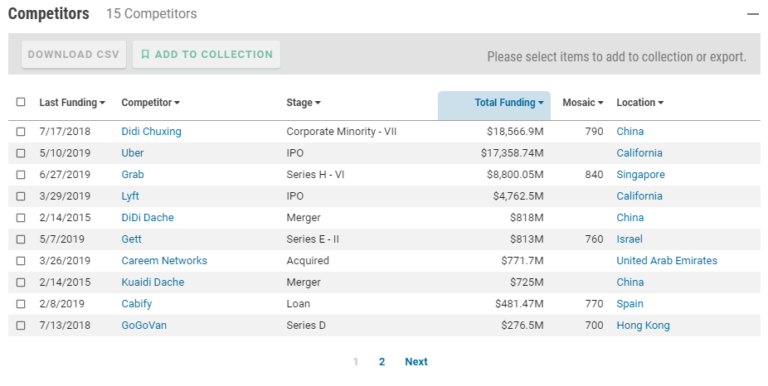The height and width of the screenshot is (386, 768).
Task: Collapse the Competitors section with minus icon
Action: coord(752,14)
